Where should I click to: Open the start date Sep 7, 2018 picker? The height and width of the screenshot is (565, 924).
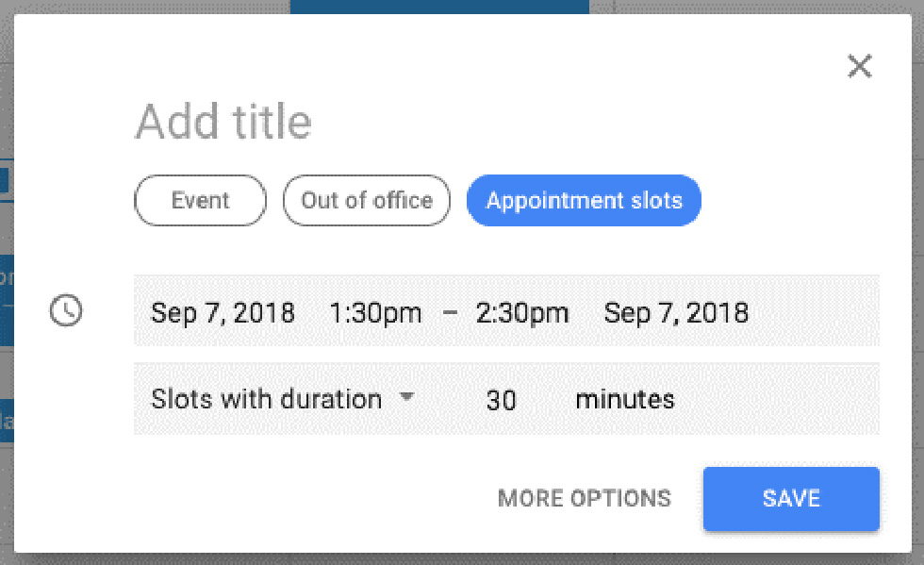click(x=223, y=312)
